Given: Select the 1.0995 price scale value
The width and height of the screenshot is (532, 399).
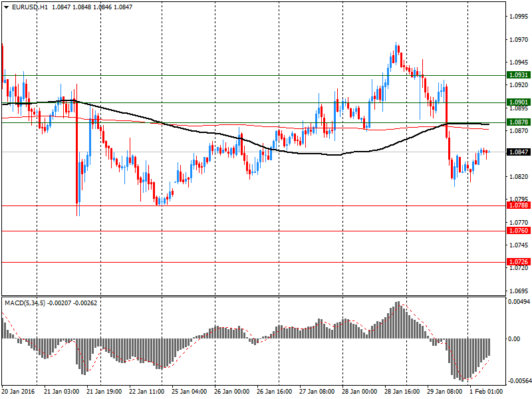Looking at the screenshot, I should (519, 16).
